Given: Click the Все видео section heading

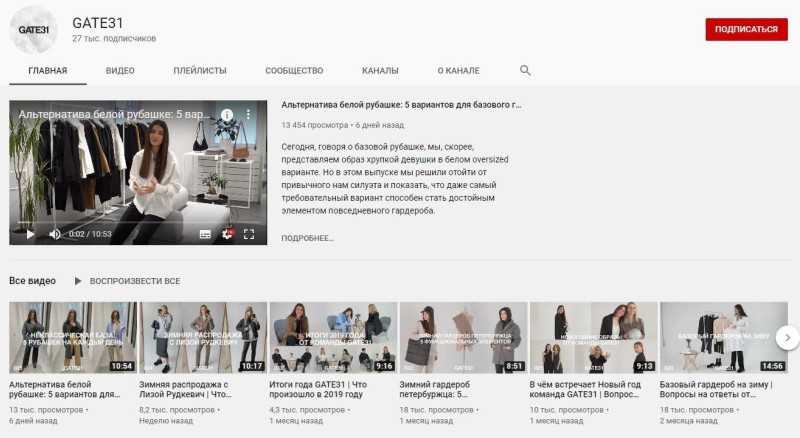Looking at the screenshot, I should 33,281.
